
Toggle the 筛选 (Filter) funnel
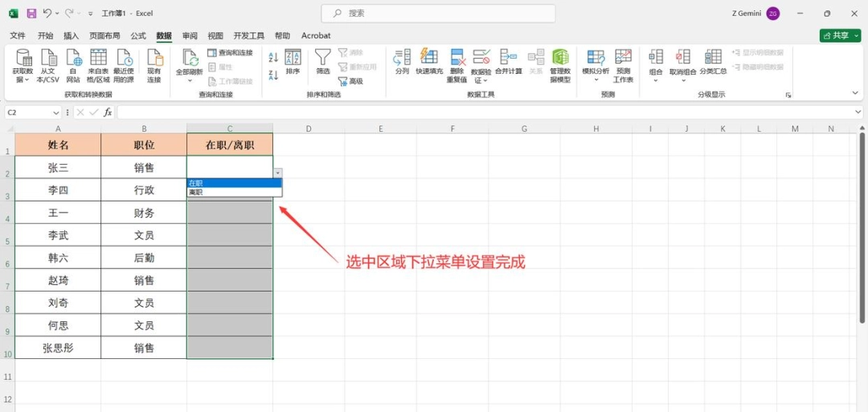(x=323, y=62)
